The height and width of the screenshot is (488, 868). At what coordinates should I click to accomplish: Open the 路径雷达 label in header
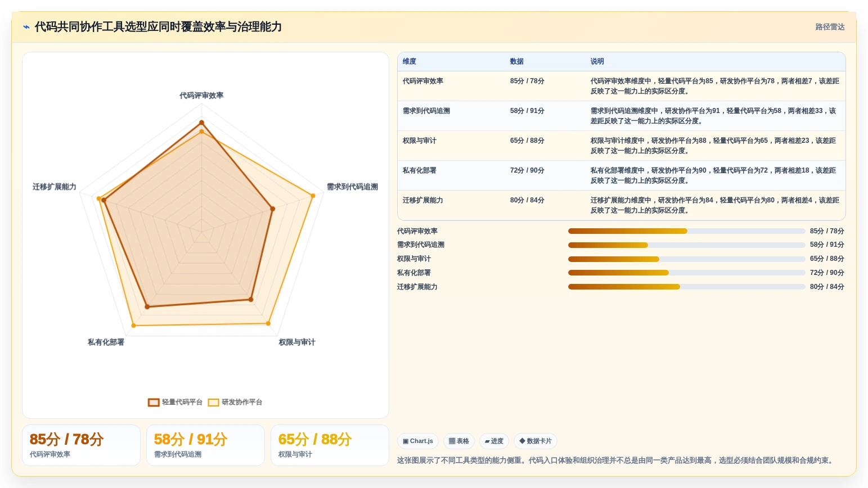pyautogui.click(x=830, y=27)
